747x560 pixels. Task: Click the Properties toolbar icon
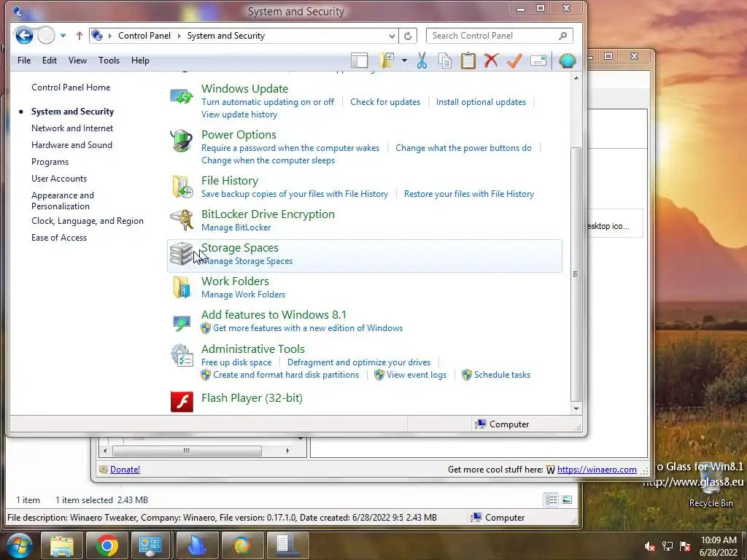pos(538,61)
